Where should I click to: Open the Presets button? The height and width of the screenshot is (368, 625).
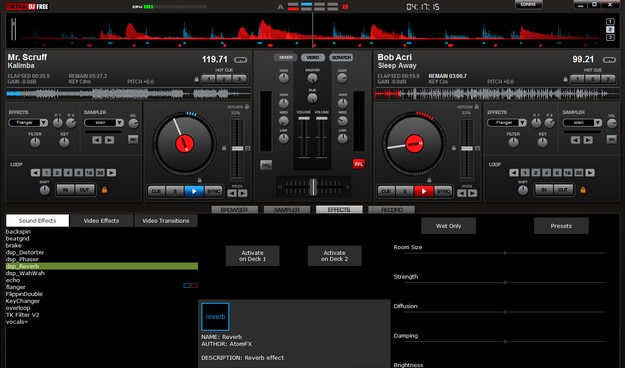[561, 226]
